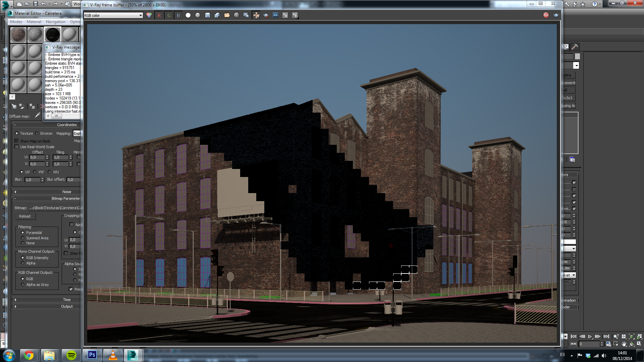Viewport: 644px width, 362px height.
Task: Click the Reload bitmap button
Action: pyautogui.click(x=24, y=216)
